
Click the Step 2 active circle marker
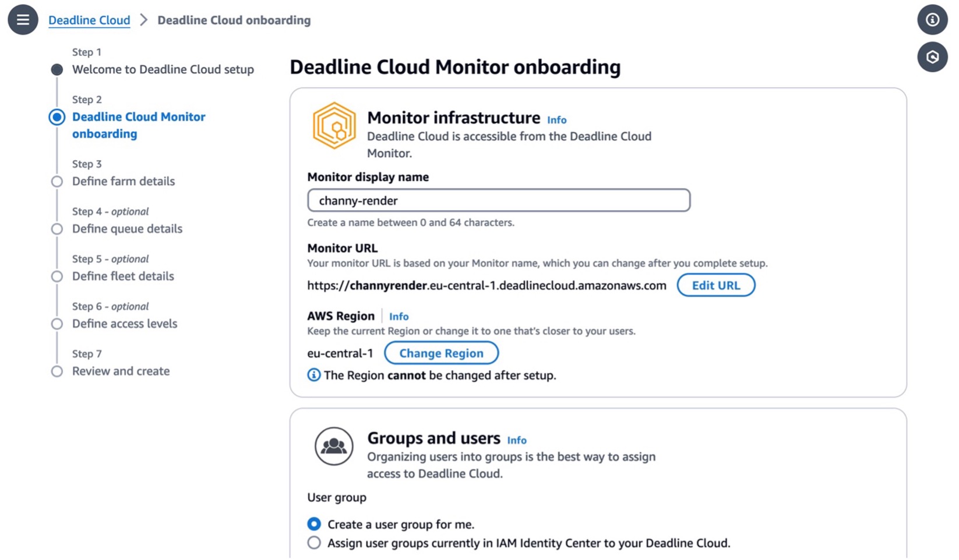pyautogui.click(x=57, y=117)
